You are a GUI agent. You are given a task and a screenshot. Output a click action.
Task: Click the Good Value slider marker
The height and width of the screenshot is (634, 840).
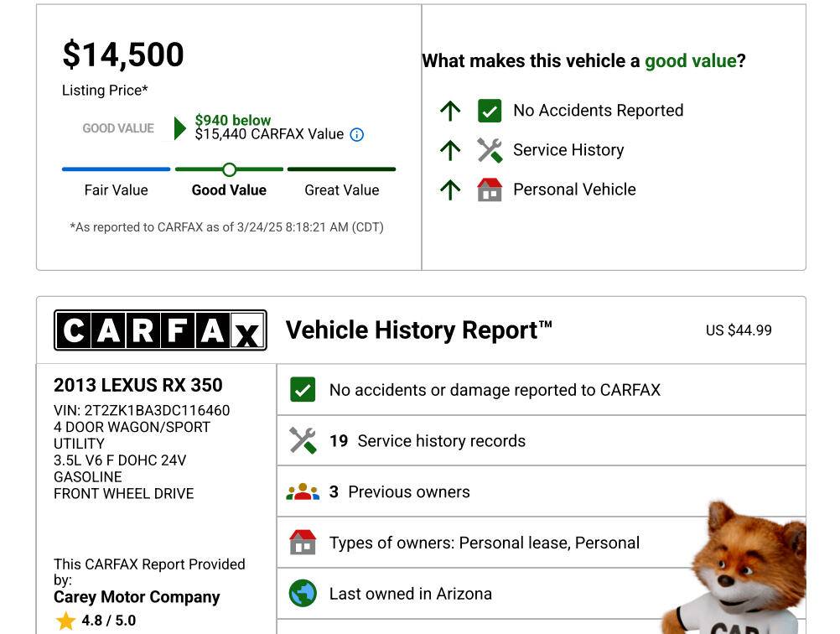pyautogui.click(x=230, y=170)
